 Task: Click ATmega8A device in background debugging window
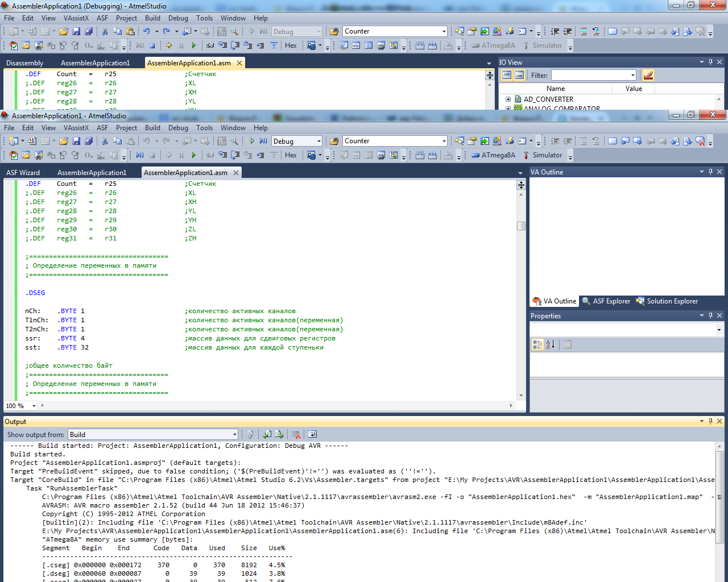click(493, 45)
